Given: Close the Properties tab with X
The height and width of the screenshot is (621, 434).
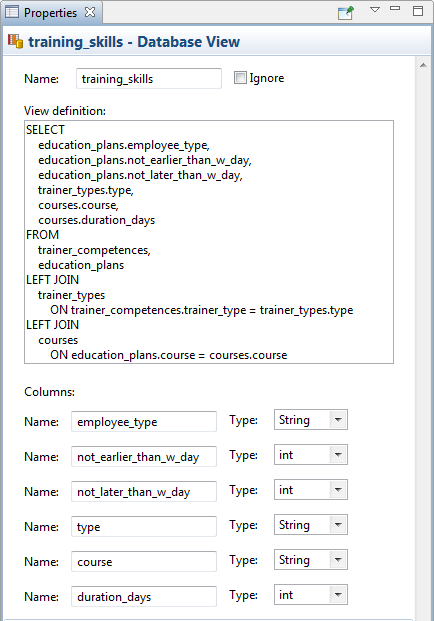Looking at the screenshot, I should point(90,12).
